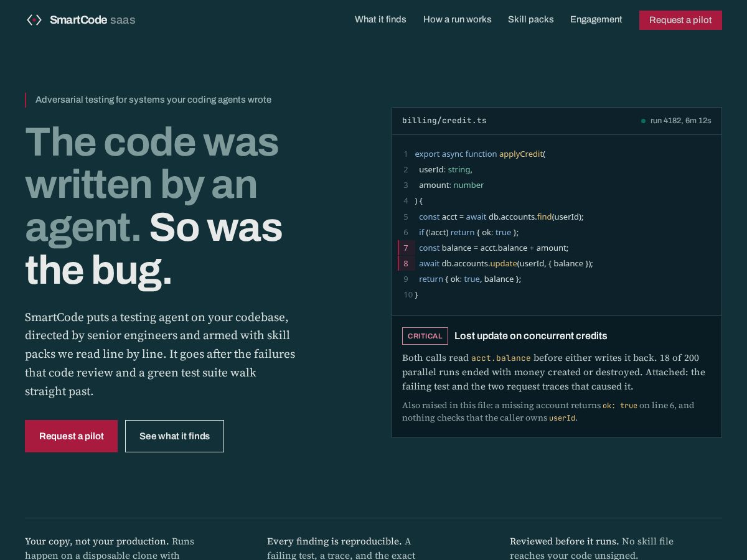Open the Engagement nav link
The image size is (747, 560).
[x=596, y=19]
